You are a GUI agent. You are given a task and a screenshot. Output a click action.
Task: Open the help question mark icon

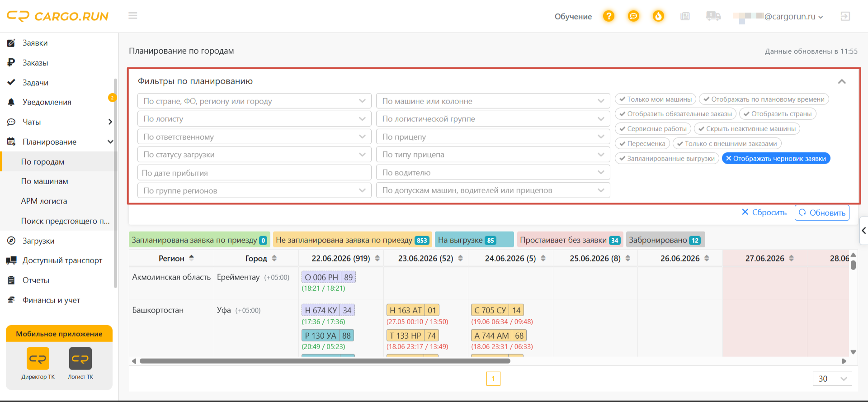point(609,16)
